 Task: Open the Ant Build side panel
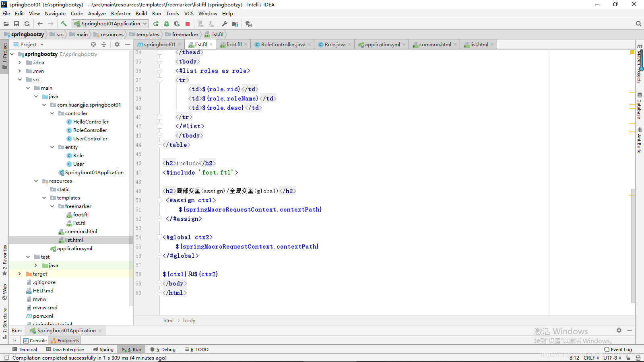(639, 140)
